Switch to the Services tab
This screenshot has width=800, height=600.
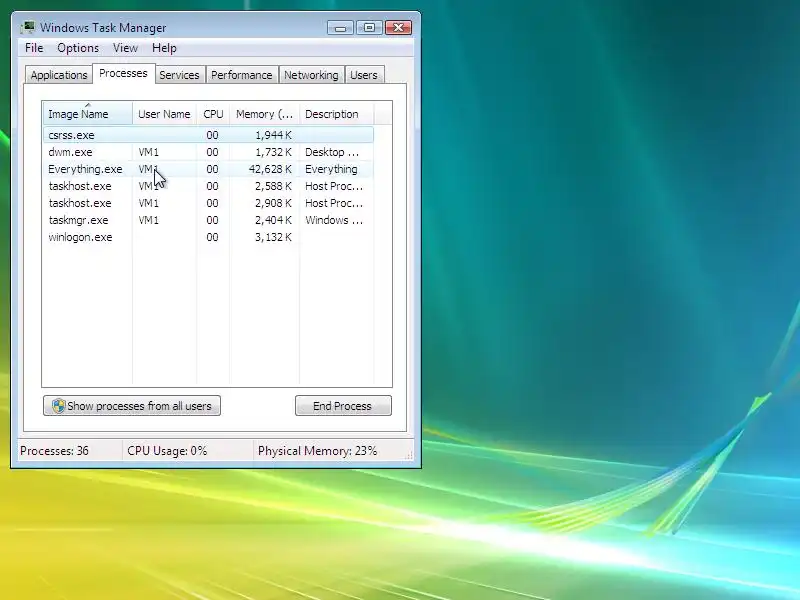tap(180, 75)
